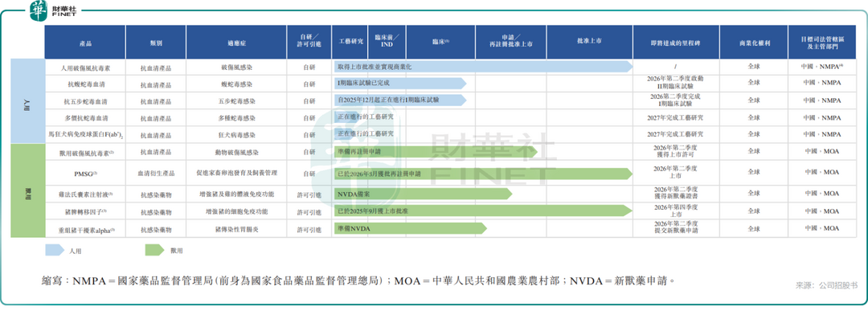
Task: Select the 自研／許可引進 column header
Action: (x=309, y=42)
